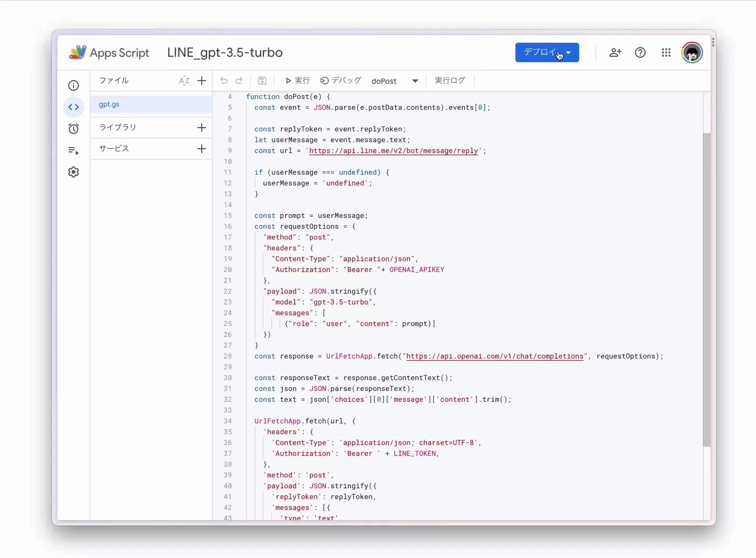Open the Google apps grid icon
This screenshot has height=558, width=756.
click(x=666, y=52)
